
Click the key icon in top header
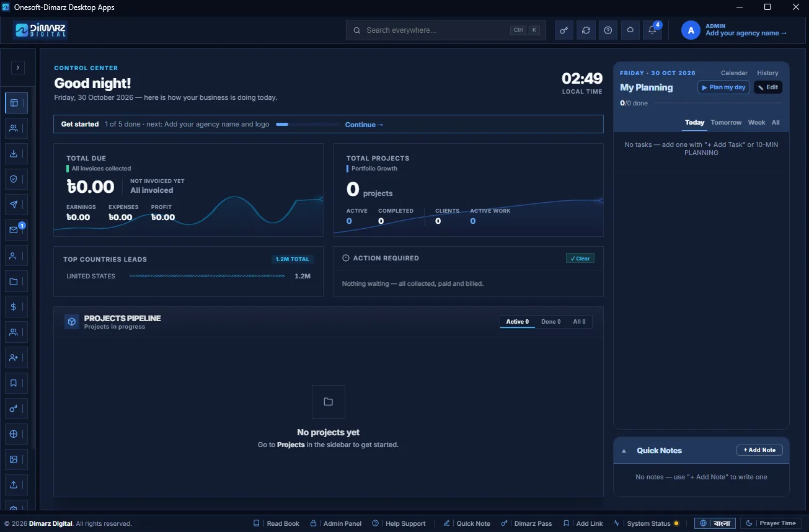[x=564, y=30]
